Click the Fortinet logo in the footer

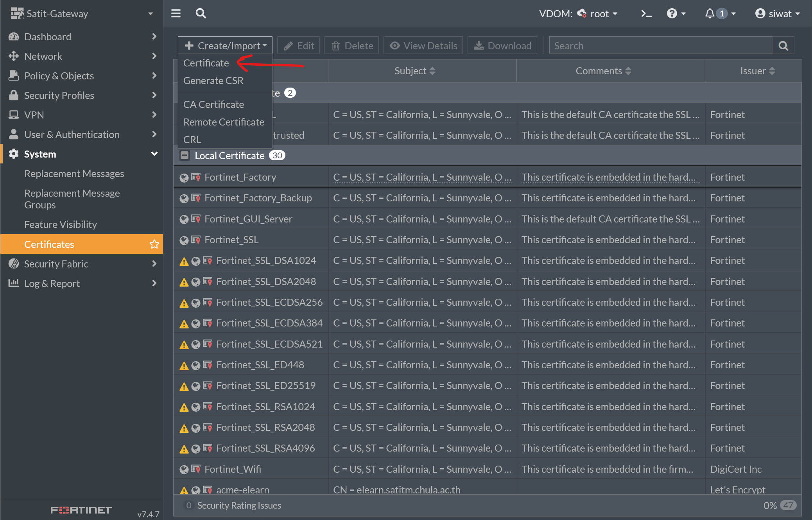(81, 510)
